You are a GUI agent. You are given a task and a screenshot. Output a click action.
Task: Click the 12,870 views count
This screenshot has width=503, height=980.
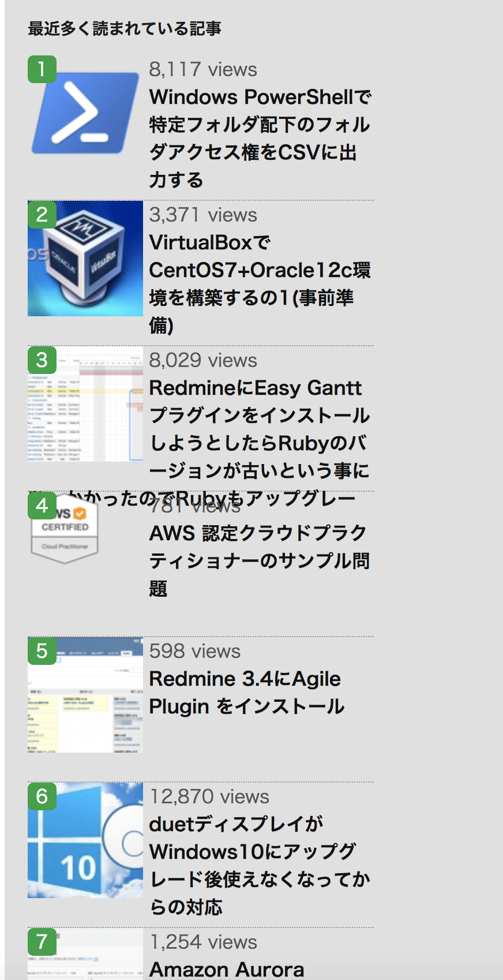click(209, 797)
